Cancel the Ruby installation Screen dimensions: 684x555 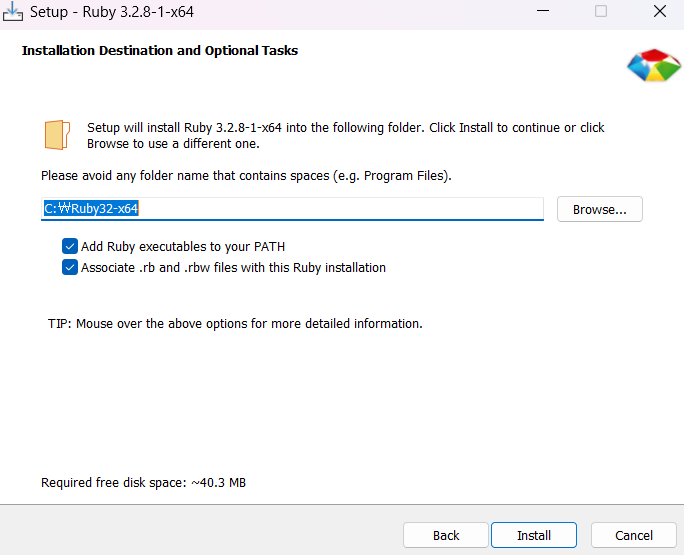(634, 535)
